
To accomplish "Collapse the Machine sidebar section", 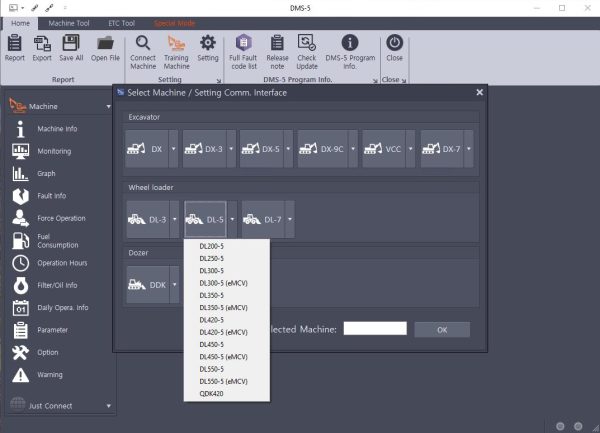I will tap(109, 107).
